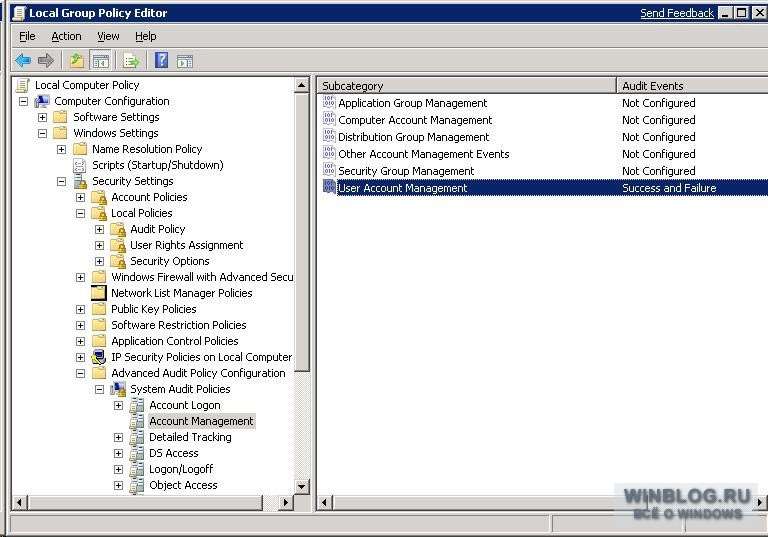Open the File menu

tap(27, 36)
